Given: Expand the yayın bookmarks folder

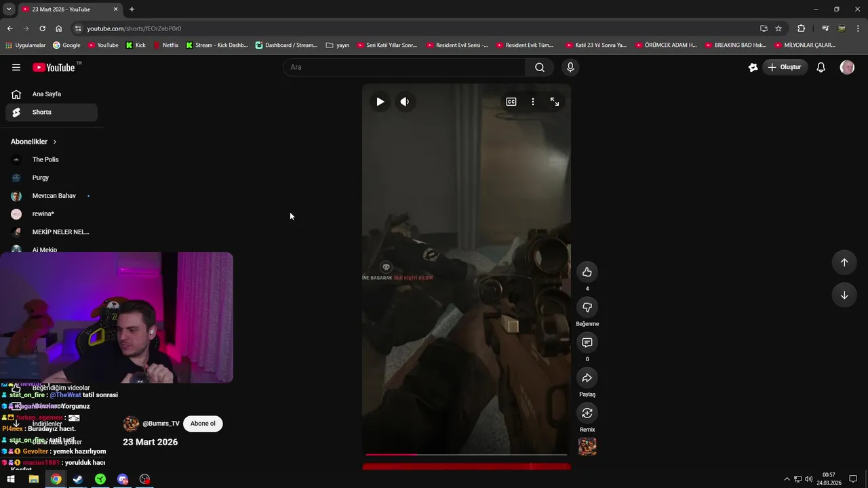Looking at the screenshot, I should click(x=338, y=45).
